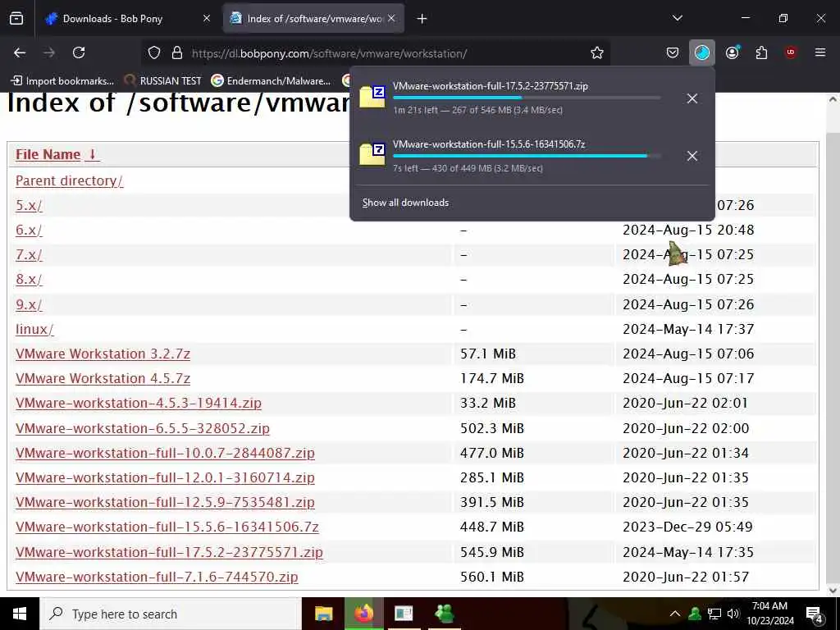This screenshot has height=630, width=840.
Task: Cancel the 15.5.6 7z download
Action: 692,156
